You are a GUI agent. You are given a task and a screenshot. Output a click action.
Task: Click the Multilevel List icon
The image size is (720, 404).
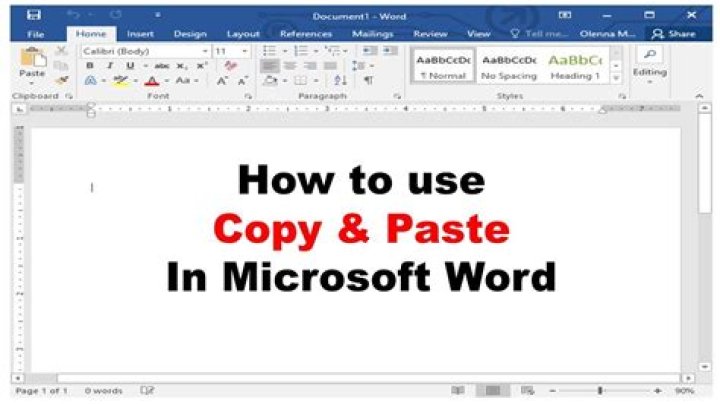click(332, 50)
